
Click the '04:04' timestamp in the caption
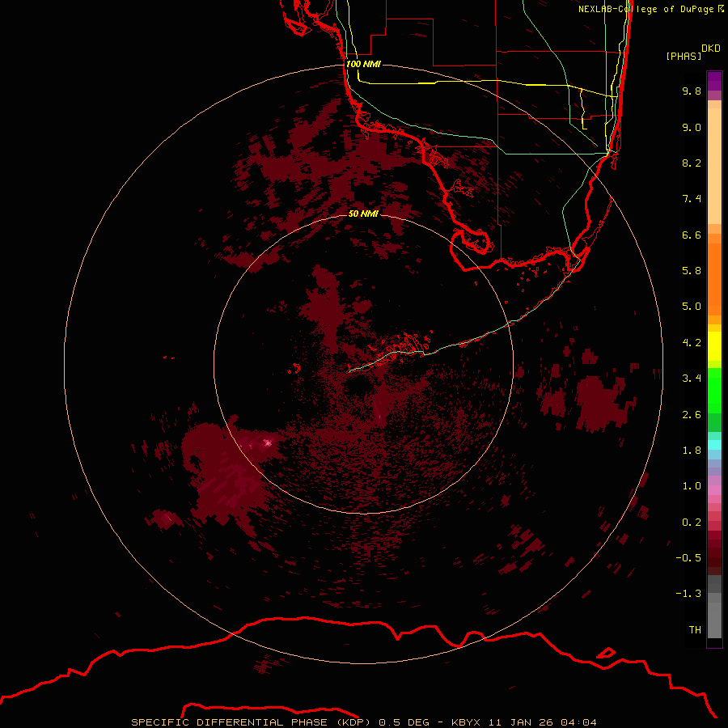(578, 722)
